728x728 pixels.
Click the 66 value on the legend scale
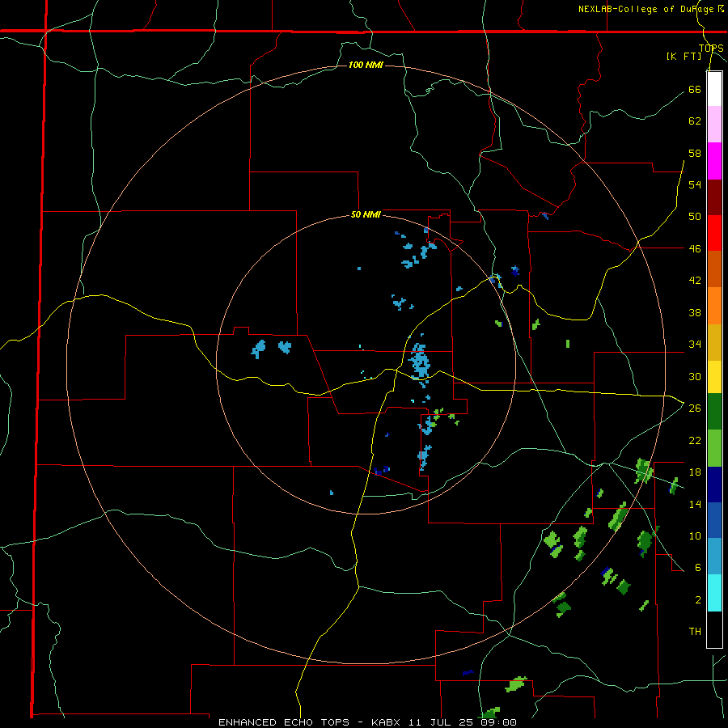click(x=695, y=89)
